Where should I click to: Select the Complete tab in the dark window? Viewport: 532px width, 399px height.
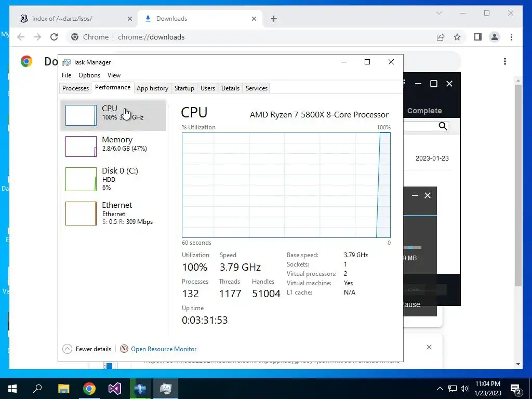[424, 111]
